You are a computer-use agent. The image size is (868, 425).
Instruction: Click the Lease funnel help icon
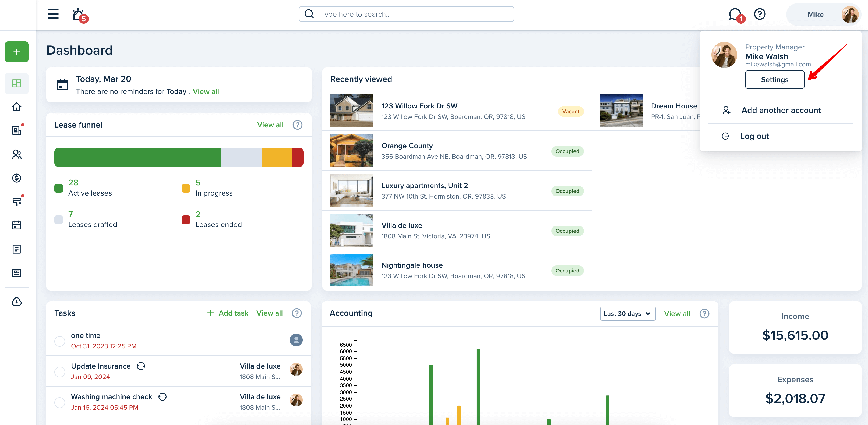(x=297, y=125)
